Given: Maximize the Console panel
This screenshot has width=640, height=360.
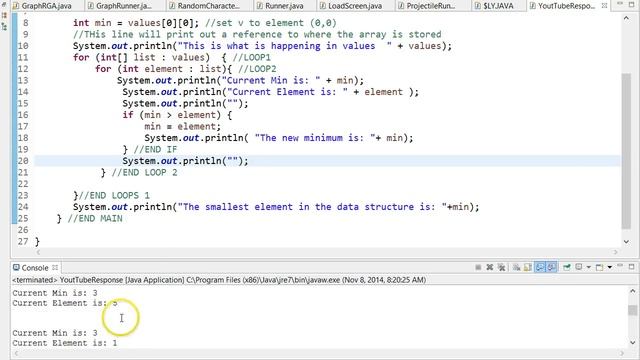Looking at the screenshot, I should [632, 267].
